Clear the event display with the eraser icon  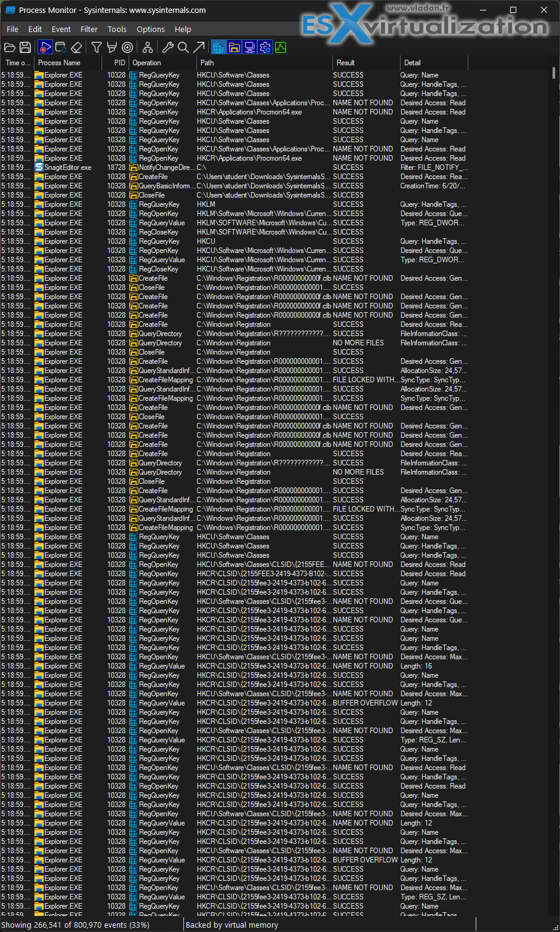coord(76,47)
